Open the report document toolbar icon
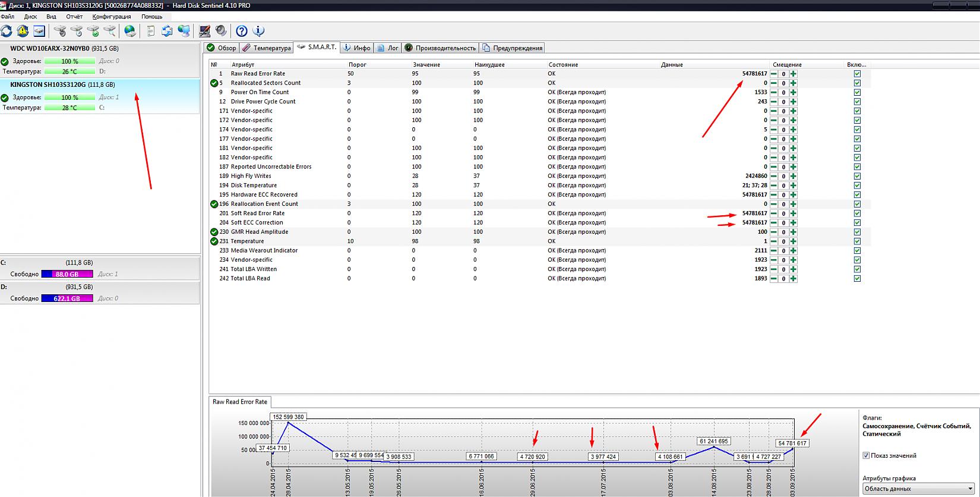This screenshot has width=980, height=497. [x=151, y=31]
